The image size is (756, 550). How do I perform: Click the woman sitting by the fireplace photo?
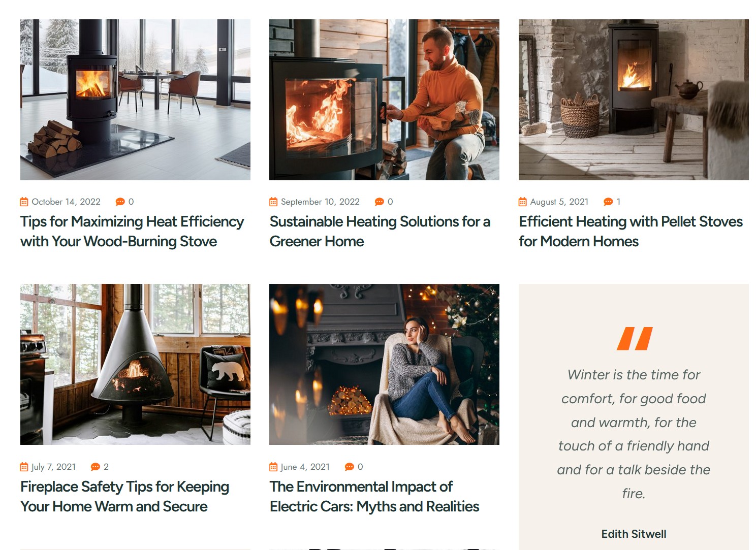pos(384,365)
